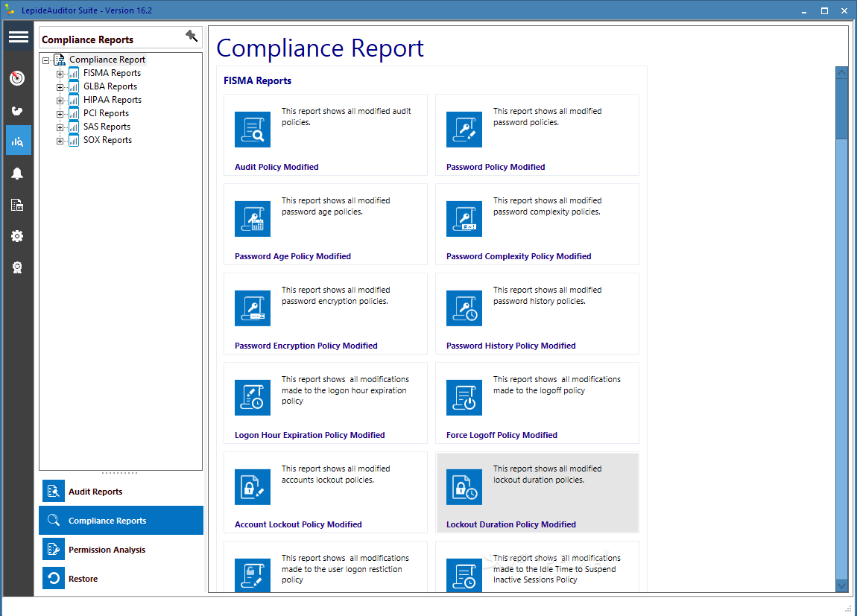Select HIPAA Reports in the tree
The height and width of the screenshot is (616, 857).
click(113, 100)
